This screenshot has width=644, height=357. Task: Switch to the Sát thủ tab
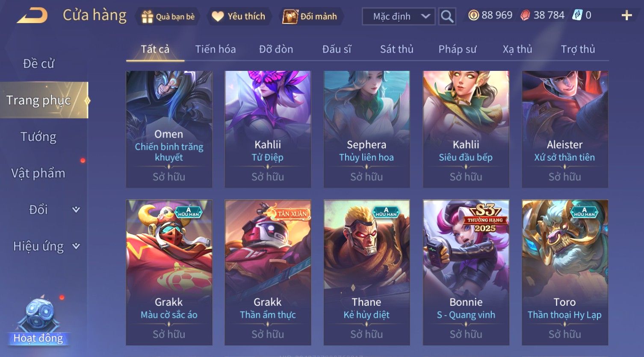coord(396,49)
